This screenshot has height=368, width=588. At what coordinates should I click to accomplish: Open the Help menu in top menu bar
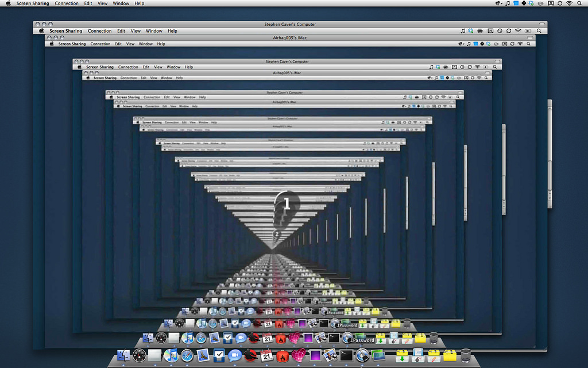(140, 3)
